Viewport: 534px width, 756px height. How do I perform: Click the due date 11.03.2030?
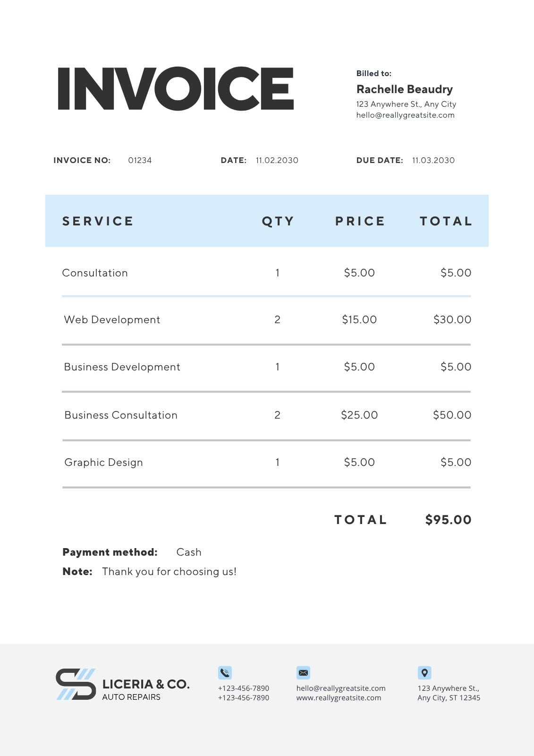(x=433, y=160)
